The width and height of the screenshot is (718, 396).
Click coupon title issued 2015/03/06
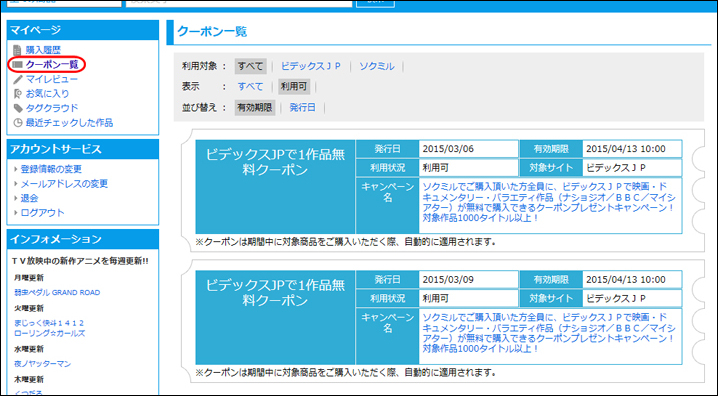(275, 163)
